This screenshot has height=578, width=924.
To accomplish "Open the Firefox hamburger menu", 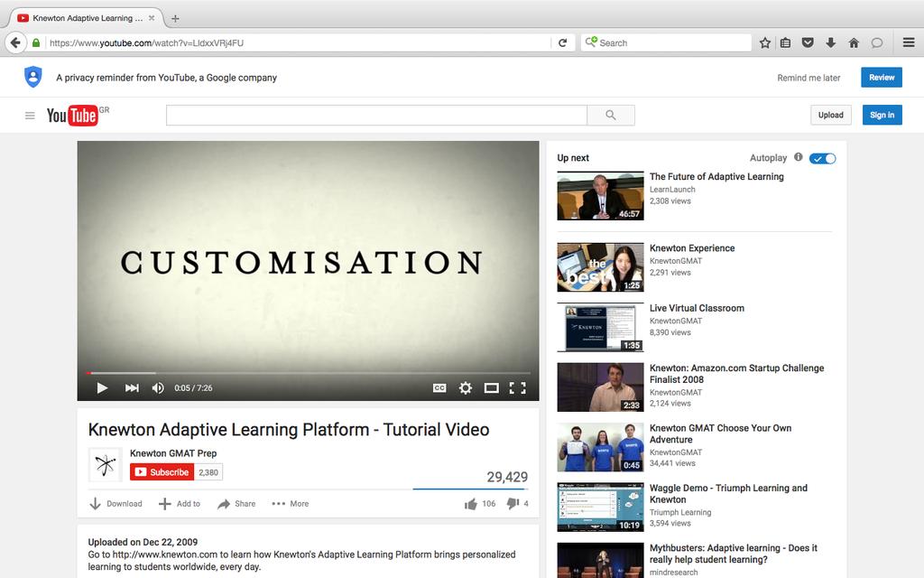I will (x=909, y=42).
